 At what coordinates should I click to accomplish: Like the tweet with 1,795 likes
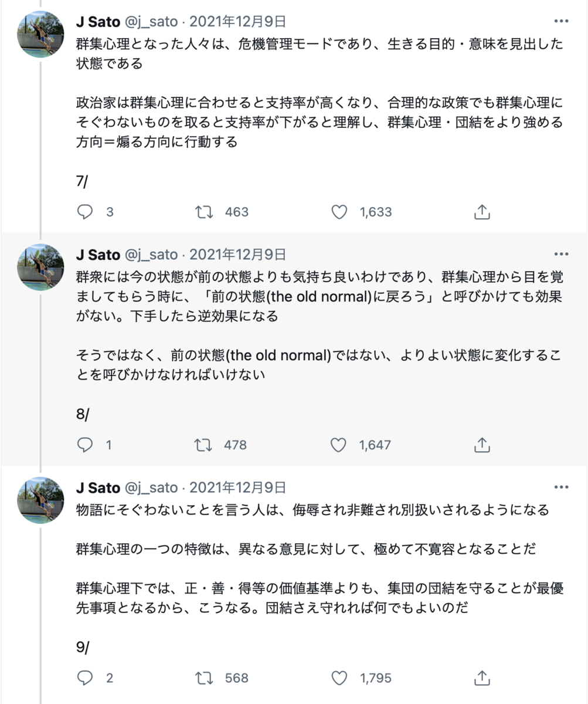339,678
